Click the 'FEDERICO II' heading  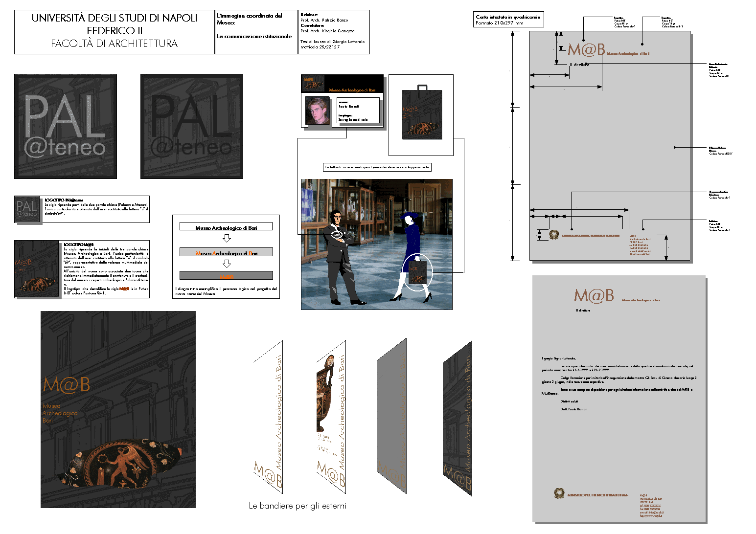click(115, 31)
